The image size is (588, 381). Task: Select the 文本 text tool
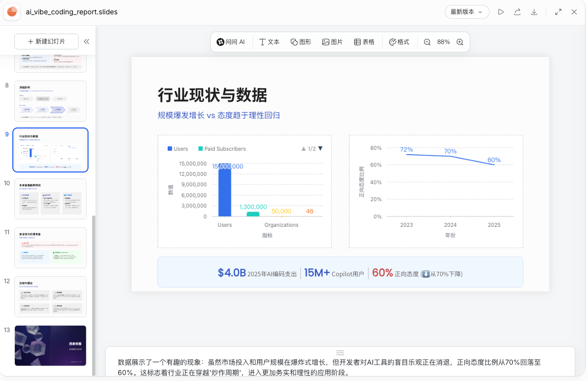click(x=269, y=42)
